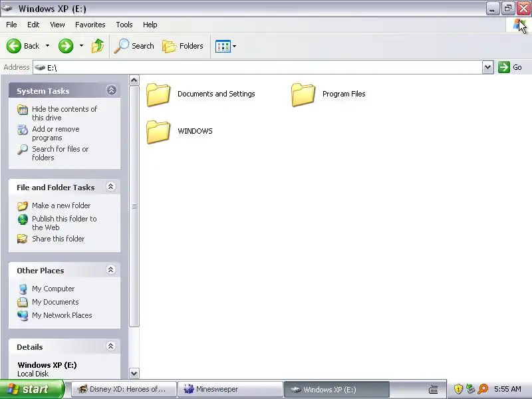The width and height of the screenshot is (532, 399).
Task: Click the Start button
Action: [32, 389]
